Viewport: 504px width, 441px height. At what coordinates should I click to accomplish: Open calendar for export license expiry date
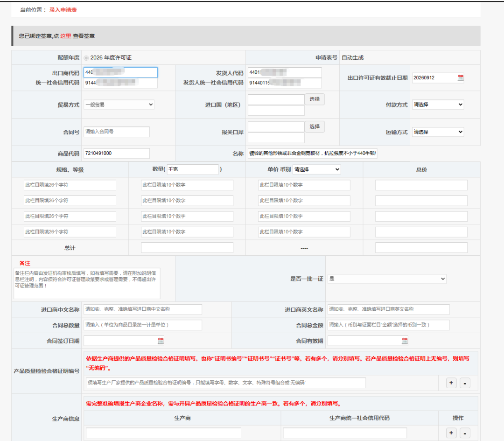click(x=460, y=78)
